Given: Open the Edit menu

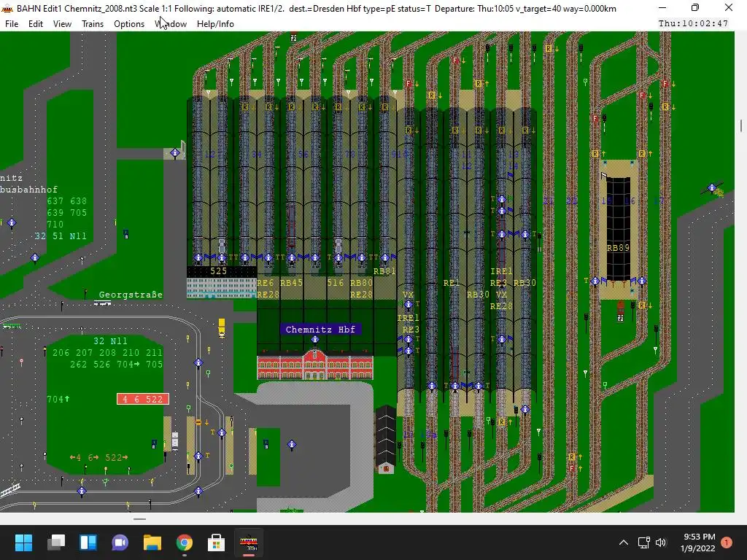Looking at the screenshot, I should click(35, 24).
